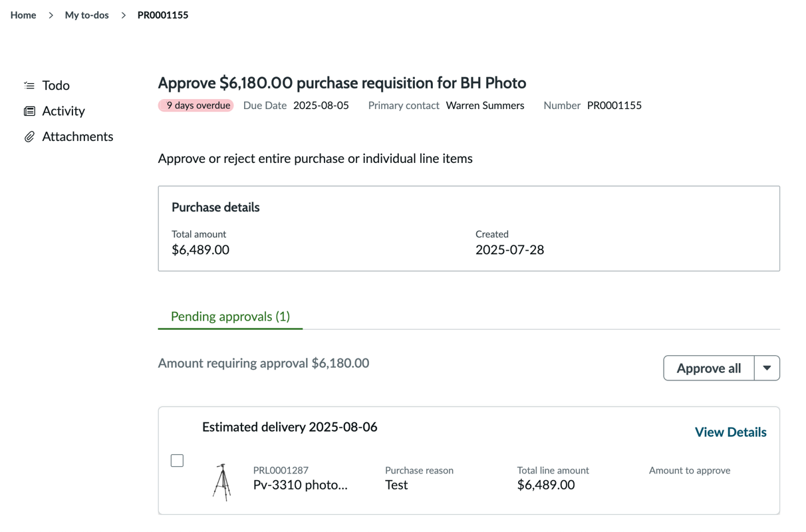Open Todo section in sidebar
This screenshot has height=532, width=806.
click(56, 86)
